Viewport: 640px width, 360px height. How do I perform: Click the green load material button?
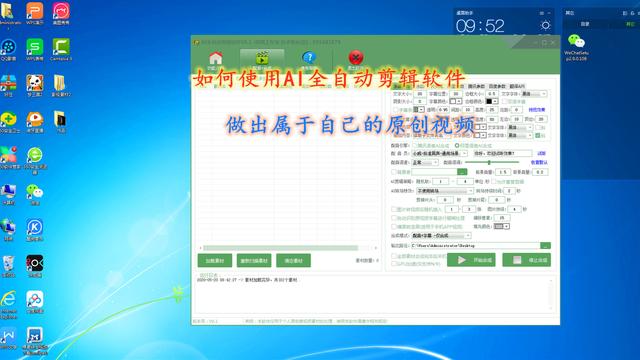pyautogui.click(x=215, y=260)
